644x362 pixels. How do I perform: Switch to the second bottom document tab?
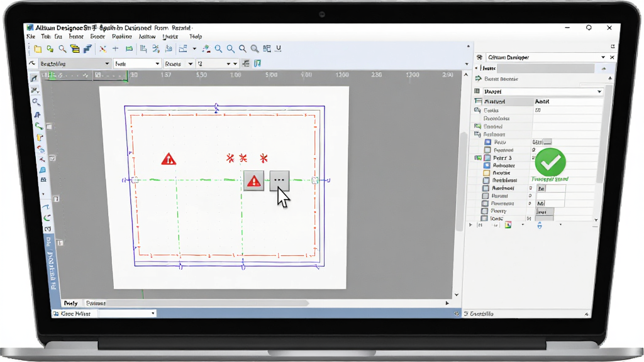96,303
